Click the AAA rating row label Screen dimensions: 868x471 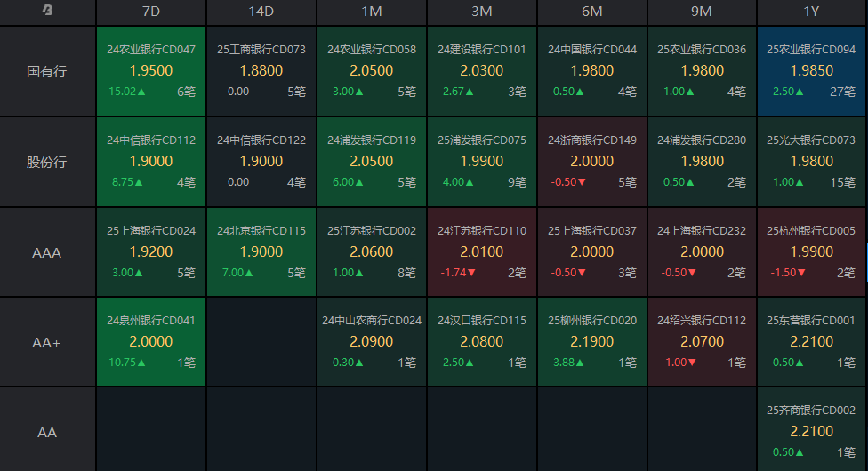[47, 253]
